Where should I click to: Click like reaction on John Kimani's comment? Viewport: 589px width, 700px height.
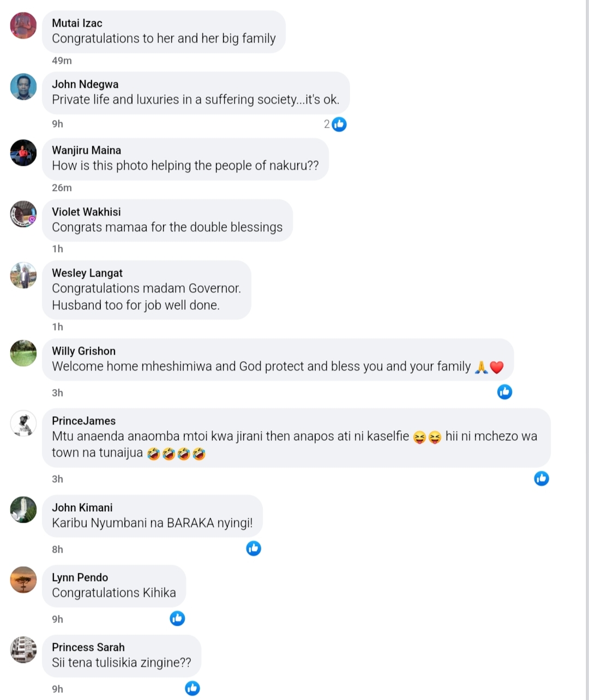click(254, 548)
